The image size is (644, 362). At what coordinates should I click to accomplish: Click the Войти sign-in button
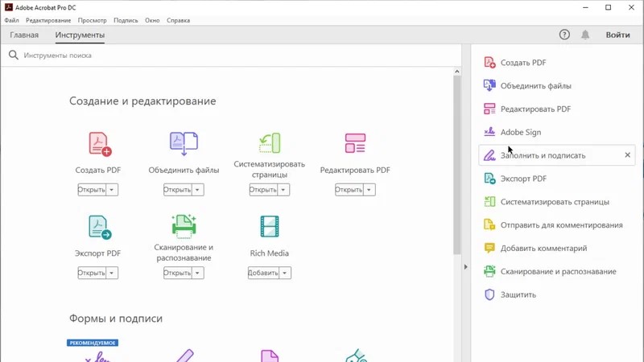(617, 35)
